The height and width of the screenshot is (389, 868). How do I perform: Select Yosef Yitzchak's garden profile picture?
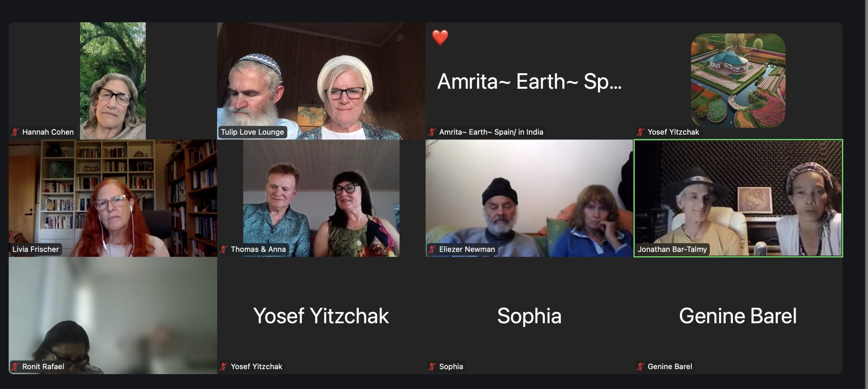738,80
